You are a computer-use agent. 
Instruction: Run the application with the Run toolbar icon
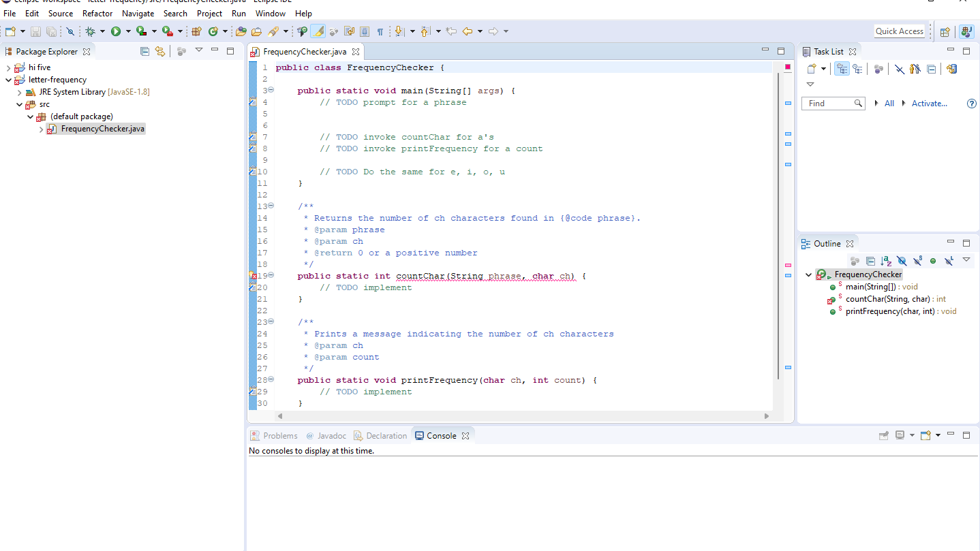click(x=115, y=31)
